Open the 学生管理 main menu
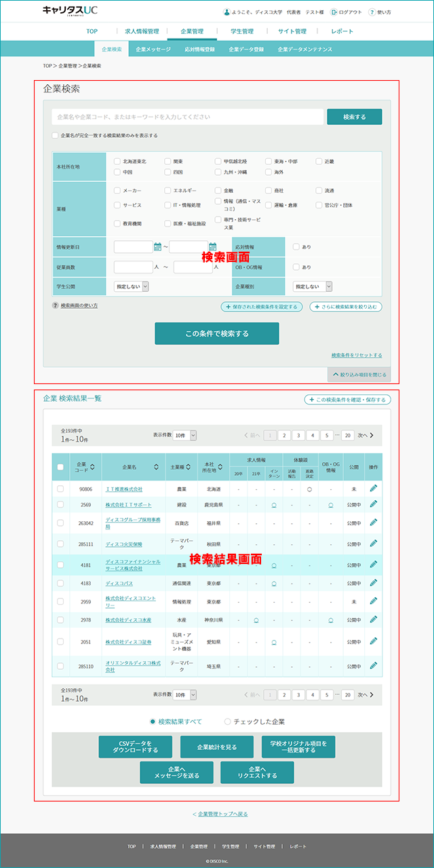This screenshot has height=868, width=434. tap(242, 31)
